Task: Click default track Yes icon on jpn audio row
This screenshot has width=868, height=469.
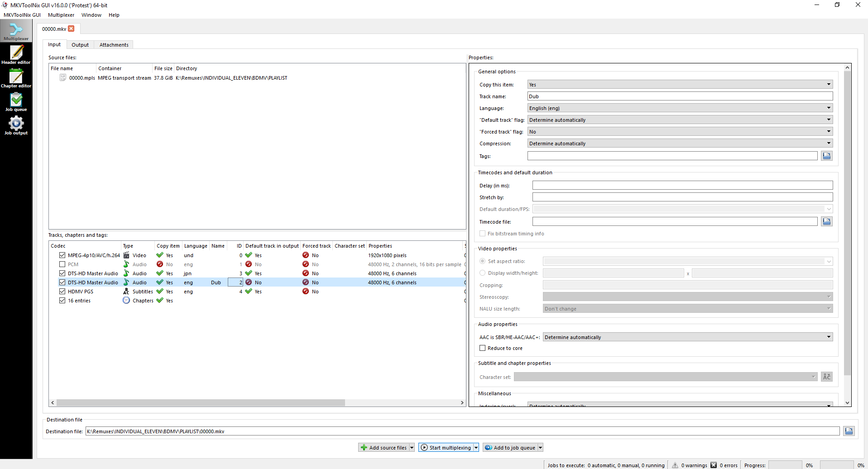Action: click(249, 273)
